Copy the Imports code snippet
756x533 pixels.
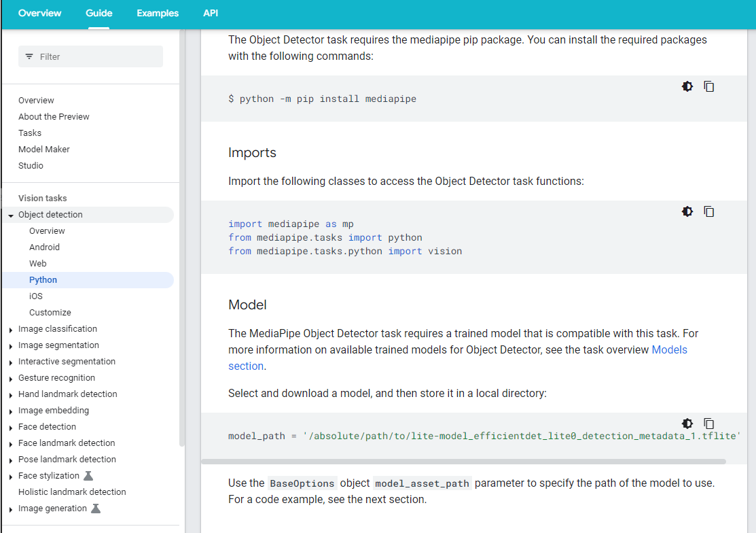(708, 211)
